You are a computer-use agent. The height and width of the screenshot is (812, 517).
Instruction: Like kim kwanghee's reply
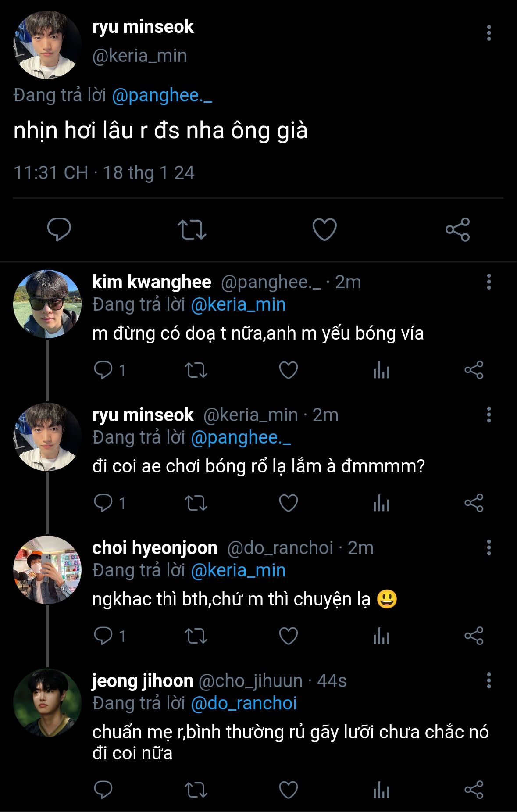[289, 371]
